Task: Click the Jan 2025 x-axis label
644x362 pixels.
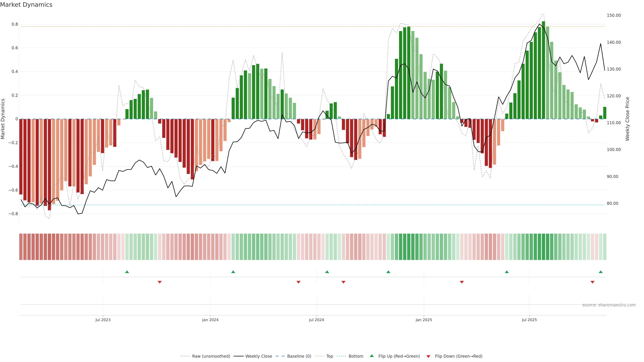Action: 424,320
